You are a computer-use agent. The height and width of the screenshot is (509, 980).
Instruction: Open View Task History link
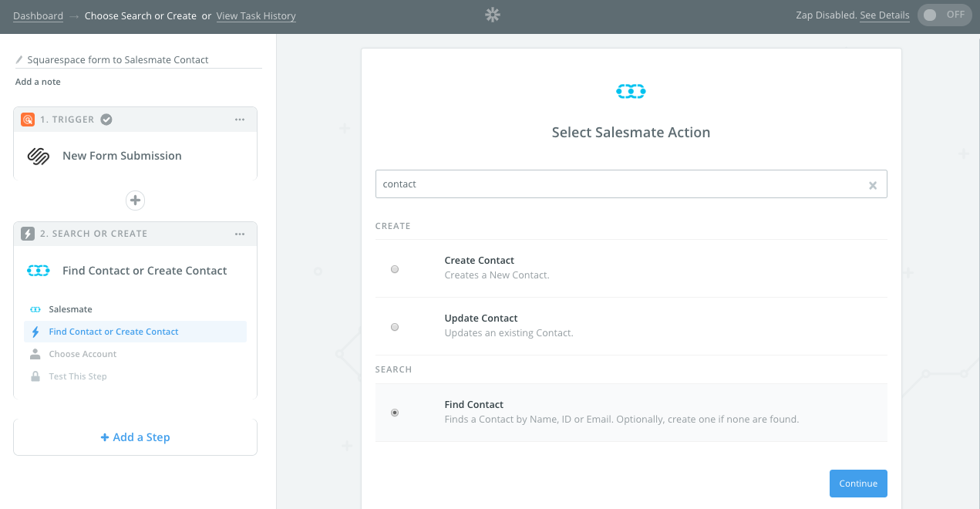256,15
